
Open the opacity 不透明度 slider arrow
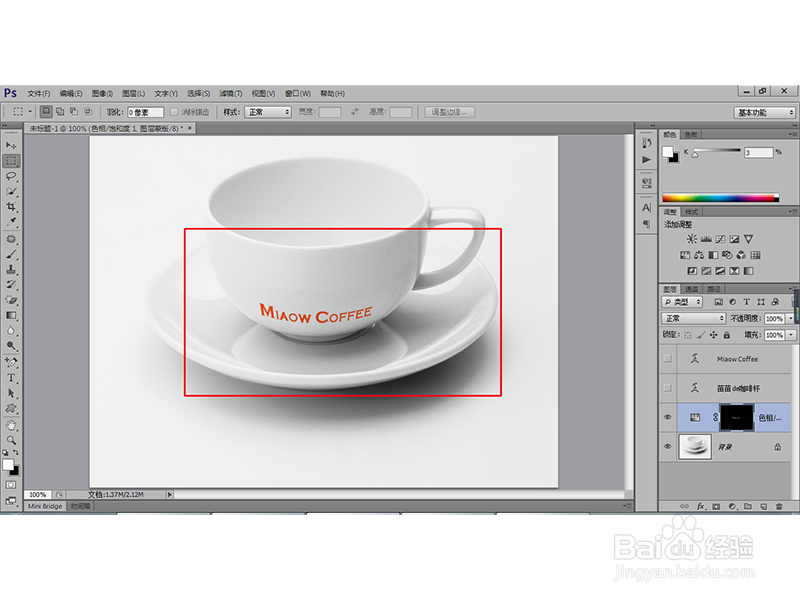click(x=791, y=318)
